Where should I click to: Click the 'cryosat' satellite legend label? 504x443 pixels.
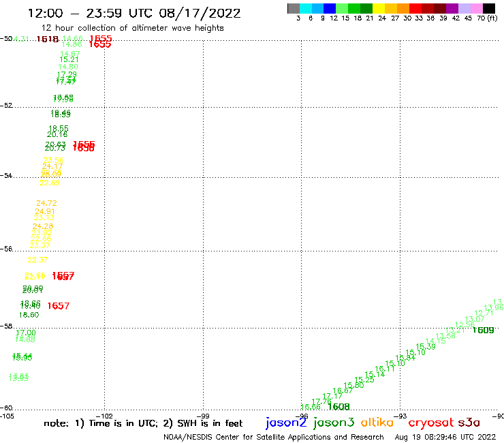click(x=431, y=423)
